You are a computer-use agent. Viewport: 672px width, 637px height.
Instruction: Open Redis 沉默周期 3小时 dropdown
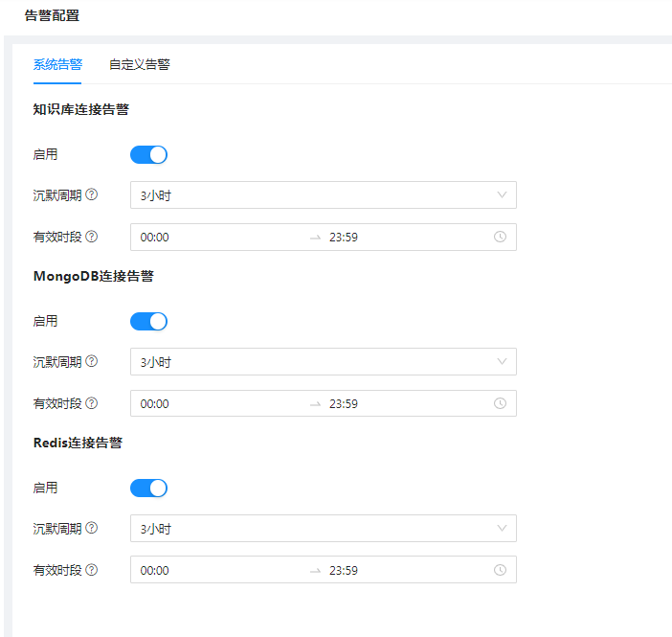click(x=323, y=529)
